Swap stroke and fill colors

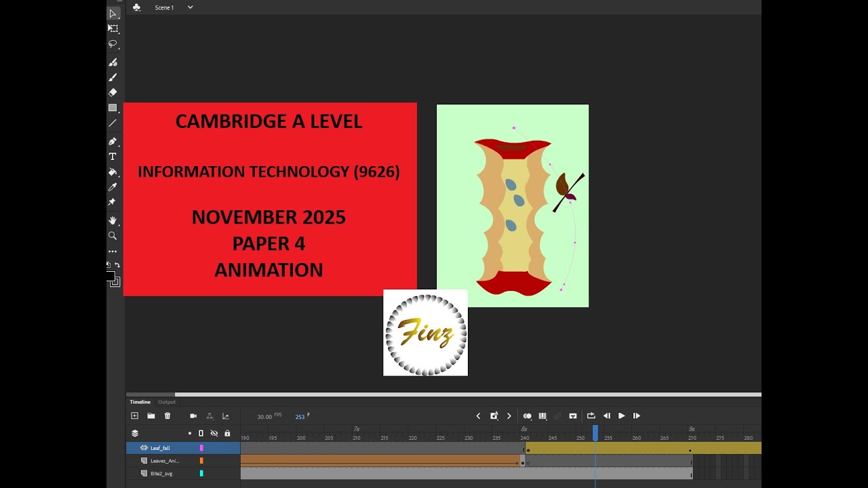coord(117,265)
